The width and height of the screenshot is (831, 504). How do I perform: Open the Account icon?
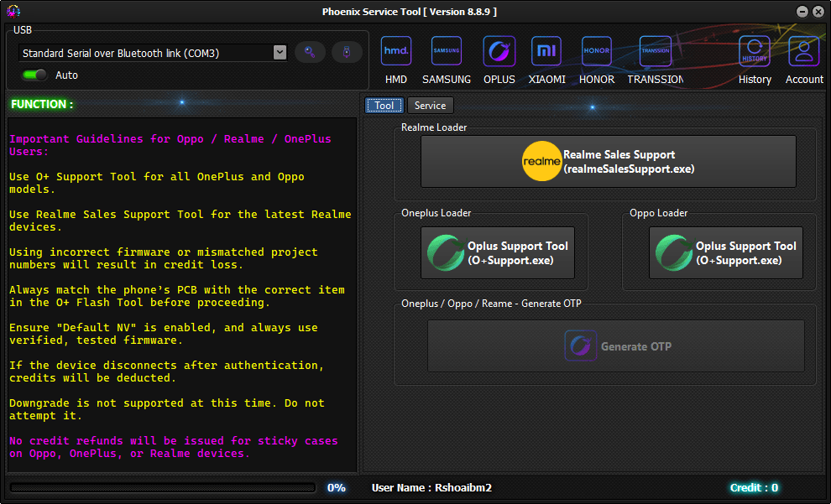804,60
